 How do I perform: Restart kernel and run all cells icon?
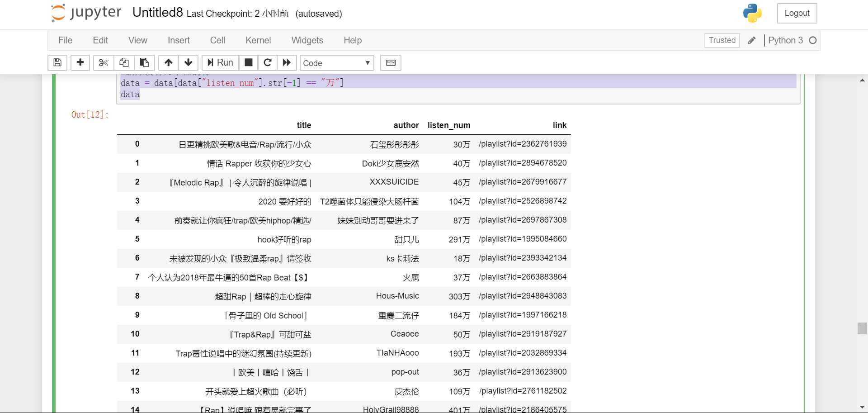click(x=287, y=62)
